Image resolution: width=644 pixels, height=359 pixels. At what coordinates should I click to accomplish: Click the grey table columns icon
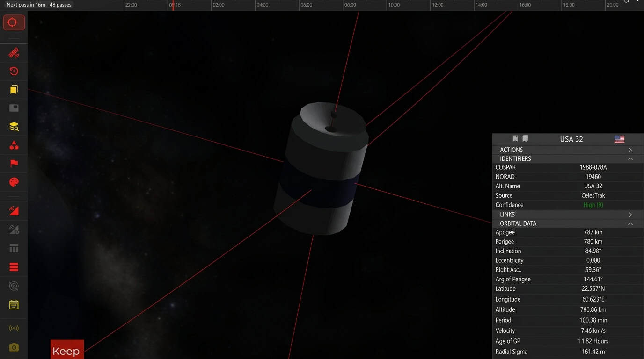pyautogui.click(x=14, y=248)
